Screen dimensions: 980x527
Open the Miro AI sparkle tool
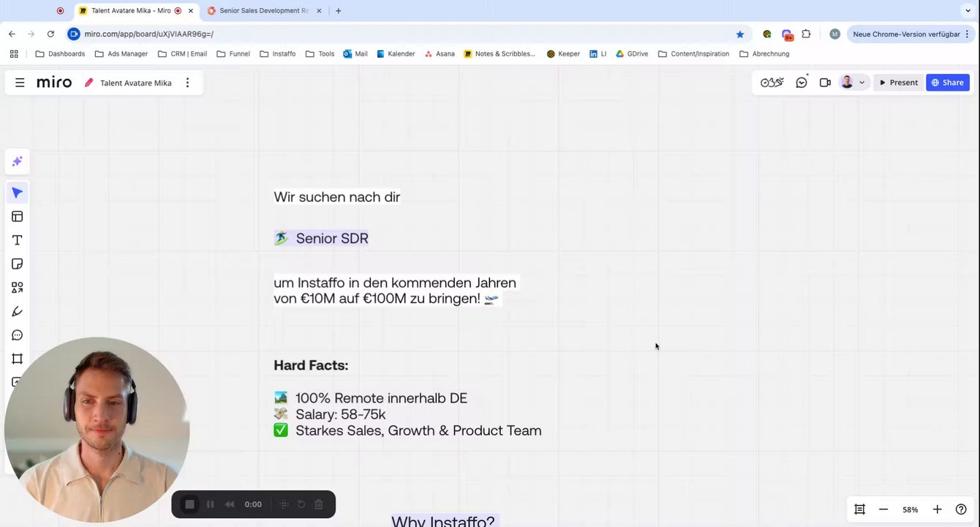pos(17,161)
